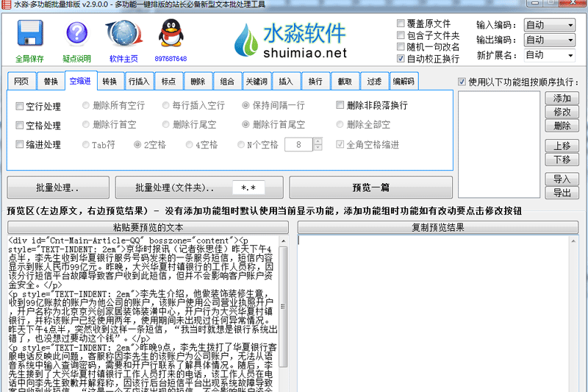Open the 新扩展名 dropdown
This screenshot has width=588, height=392.
[x=549, y=55]
